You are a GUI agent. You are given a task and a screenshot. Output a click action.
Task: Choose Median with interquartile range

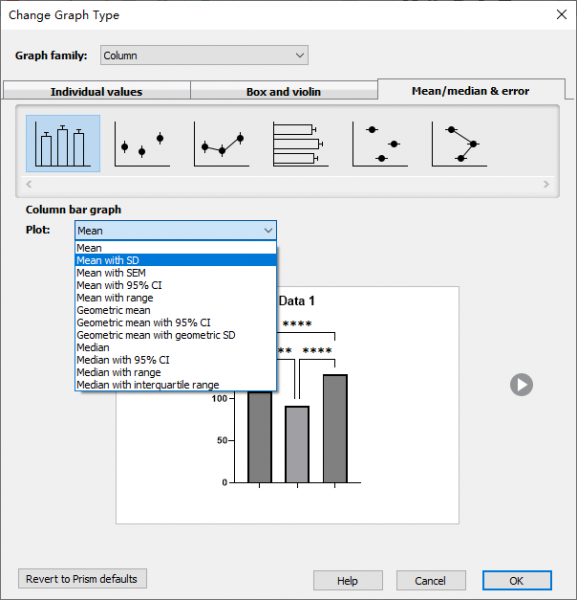(x=176, y=385)
